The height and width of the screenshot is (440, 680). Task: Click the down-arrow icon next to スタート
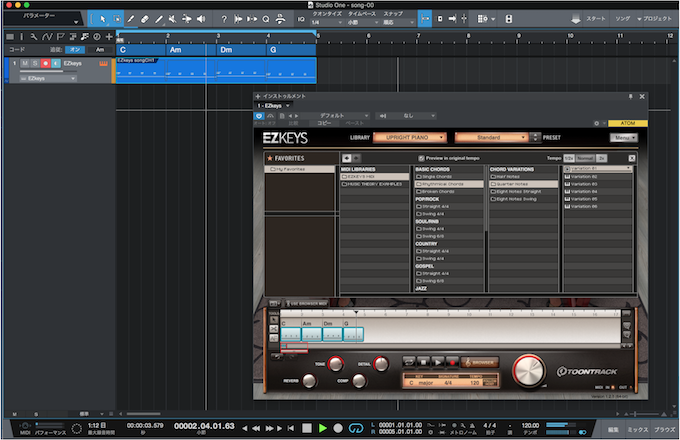pyautogui.click(x=575, y=19)
